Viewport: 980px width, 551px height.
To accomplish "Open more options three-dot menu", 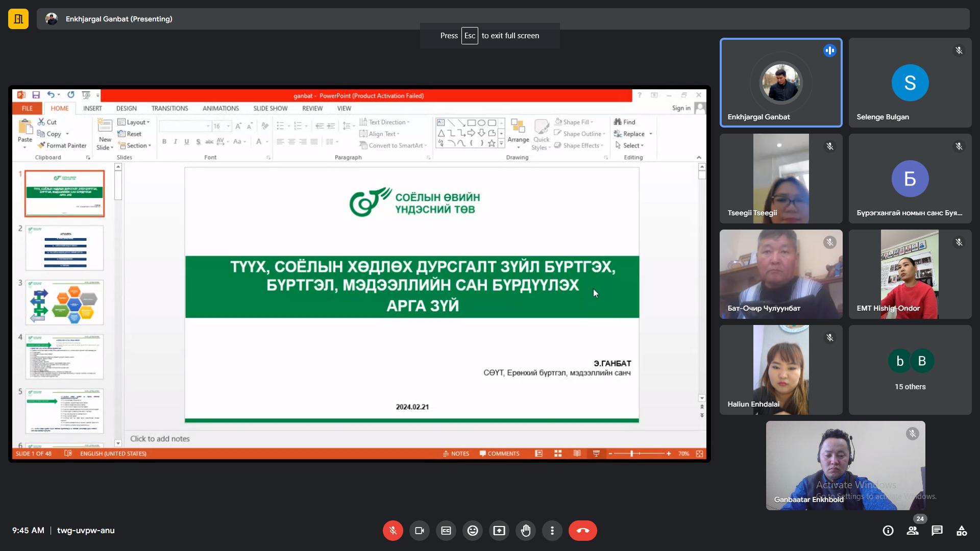I will click(x=552, y=531).
